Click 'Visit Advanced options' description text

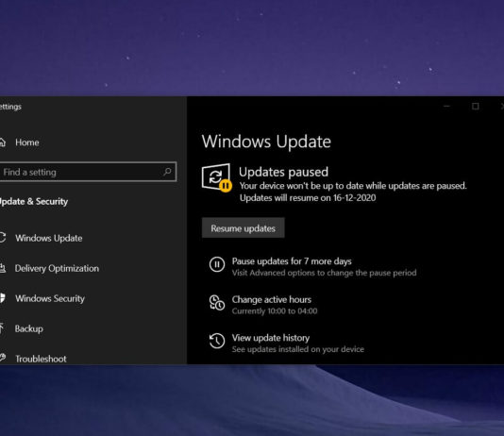click(324, 273)
